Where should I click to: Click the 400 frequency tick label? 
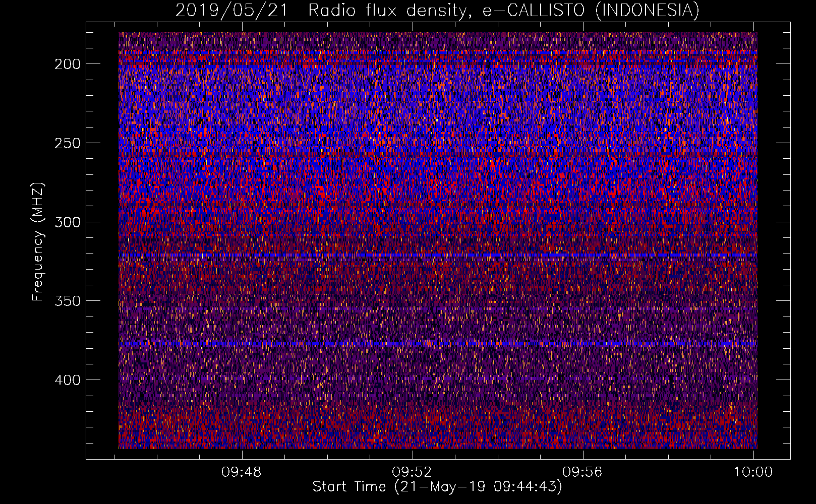(x=67, y=380)
